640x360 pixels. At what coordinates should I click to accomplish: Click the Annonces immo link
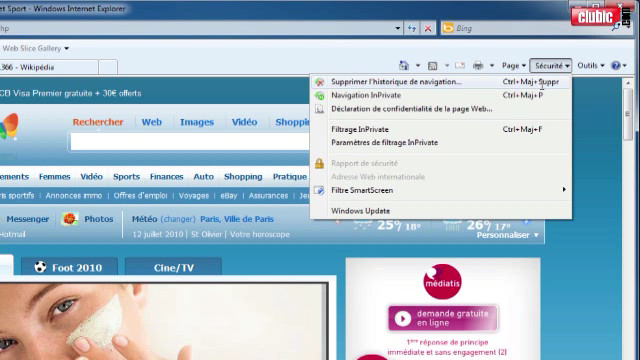tap(74, 196)
